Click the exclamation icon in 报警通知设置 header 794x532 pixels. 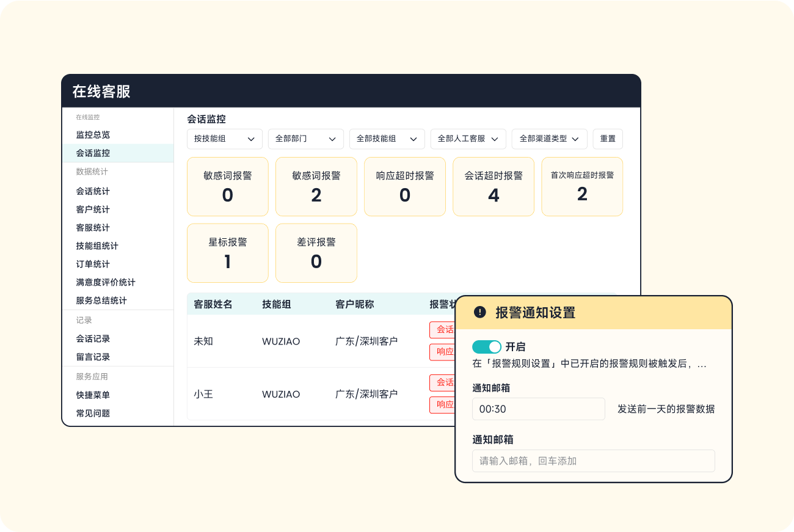[480, 312]
